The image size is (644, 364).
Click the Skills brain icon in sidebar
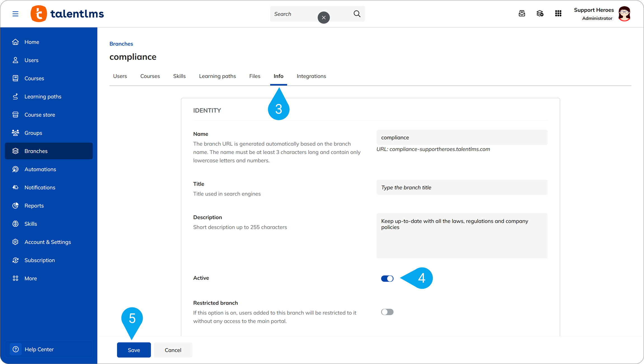15,224
